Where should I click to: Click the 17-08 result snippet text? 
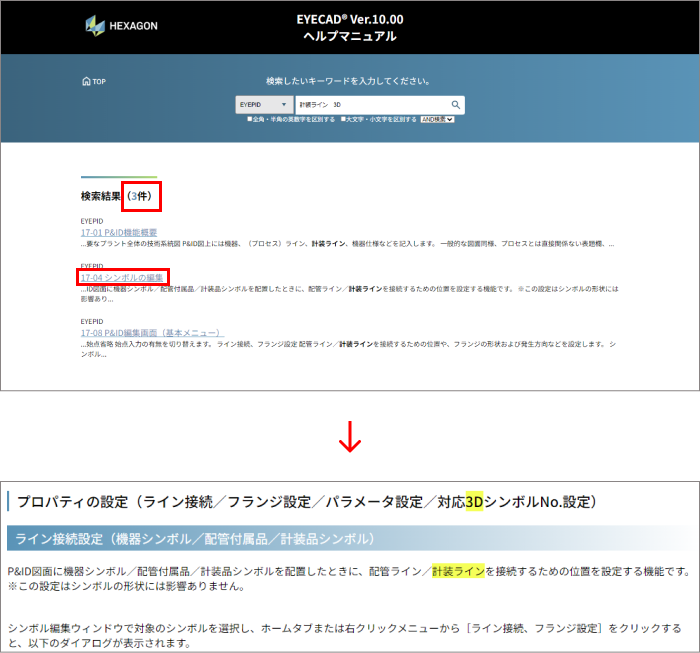tap(348, 349)
